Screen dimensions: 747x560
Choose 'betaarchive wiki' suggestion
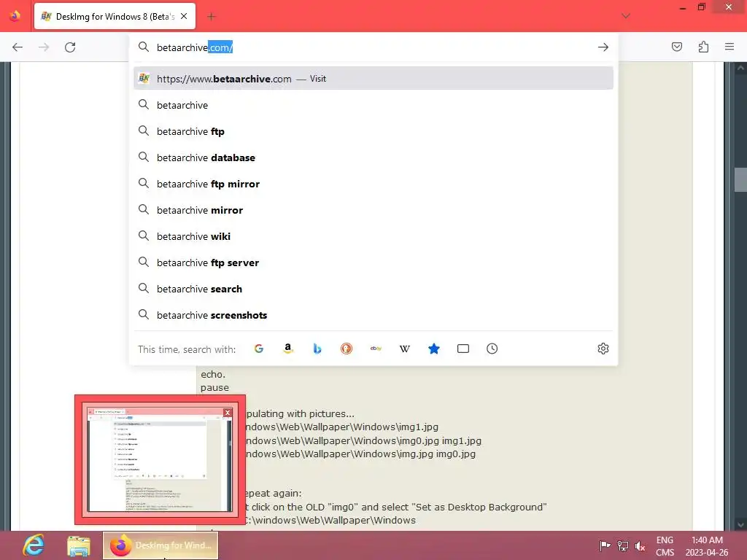pyautogui.click(x=373, y=236)
